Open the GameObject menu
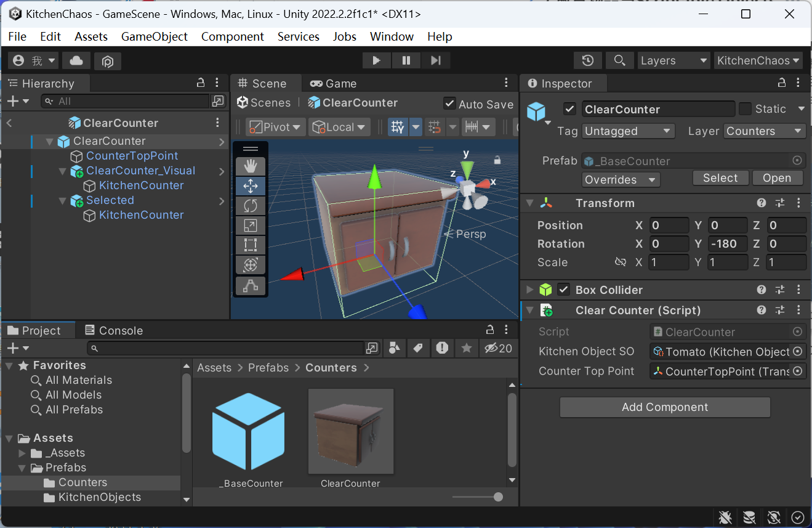The width and height of the screenshot is (812, 528). pos(154,36)
